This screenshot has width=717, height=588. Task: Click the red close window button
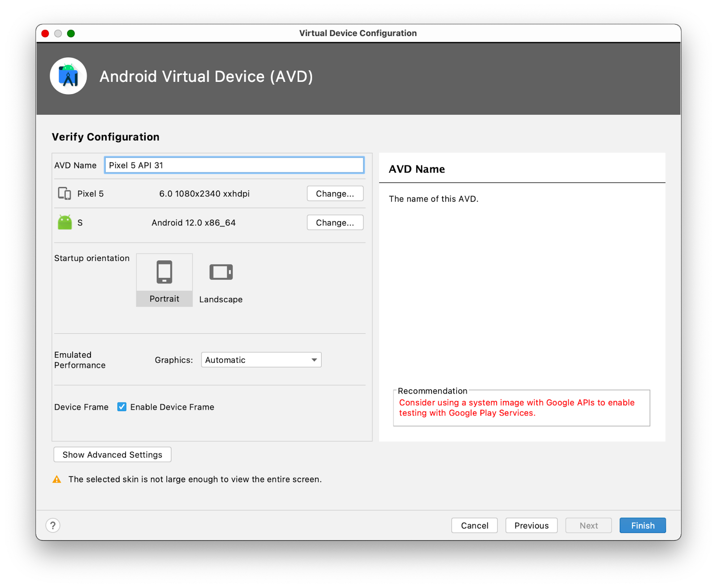pos(45,34)
